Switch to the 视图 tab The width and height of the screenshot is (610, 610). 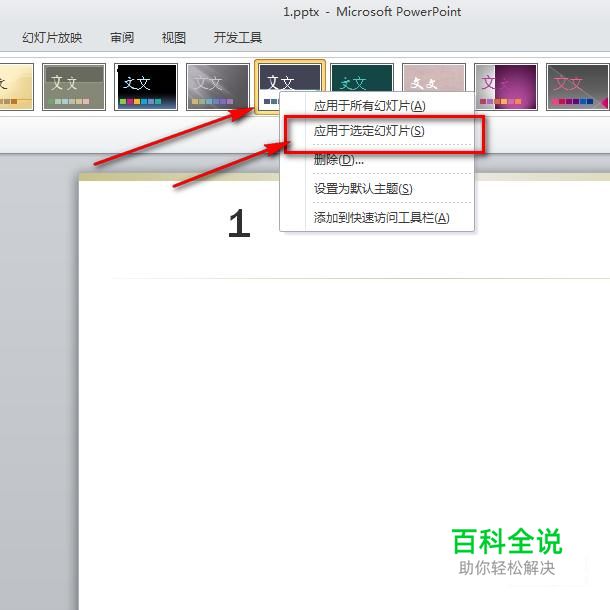[x=174, y=38]
